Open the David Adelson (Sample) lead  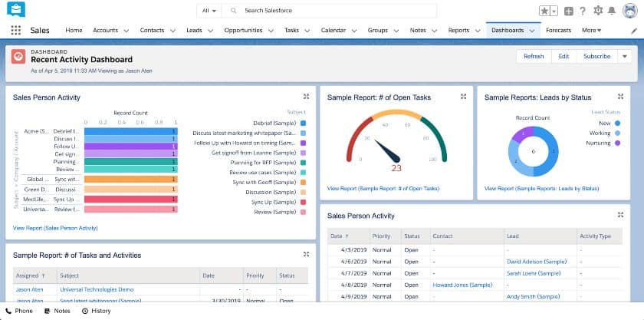coord(537,262)
